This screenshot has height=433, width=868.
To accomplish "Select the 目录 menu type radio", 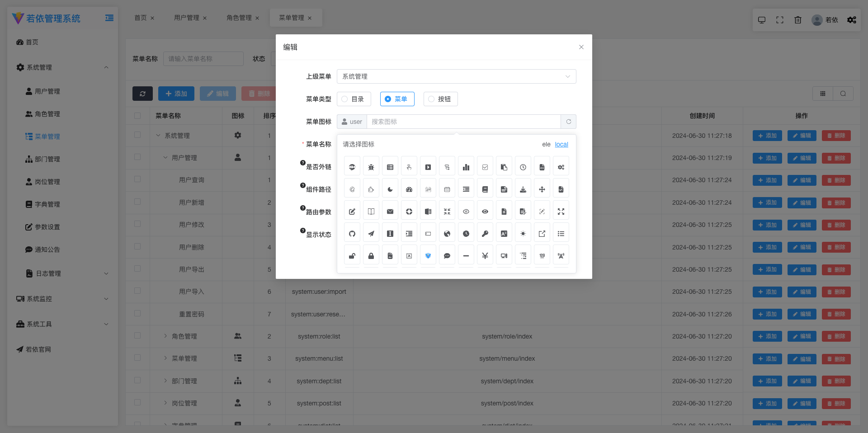I will click(354, 99).
